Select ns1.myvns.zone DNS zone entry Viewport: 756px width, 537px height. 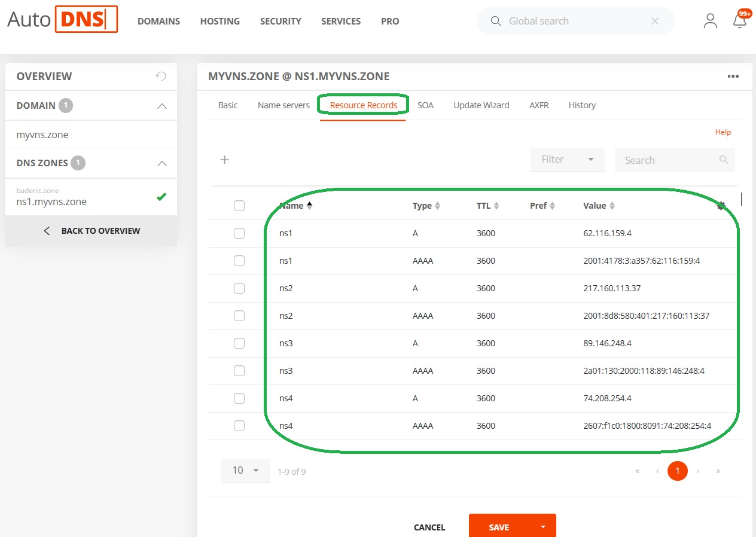click(91, 197)
